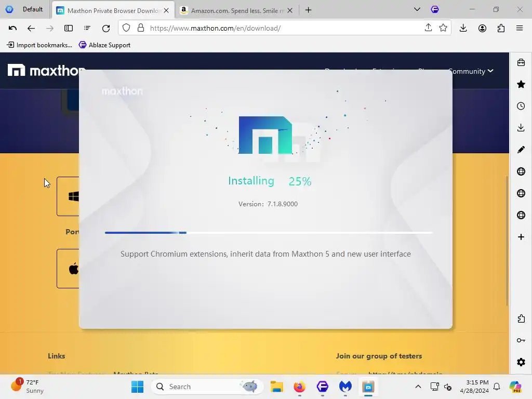The height and width of the screenshot is (399, 532).
Task: Open Firefox from the taskbar
Action: click(x=299, y=387)
